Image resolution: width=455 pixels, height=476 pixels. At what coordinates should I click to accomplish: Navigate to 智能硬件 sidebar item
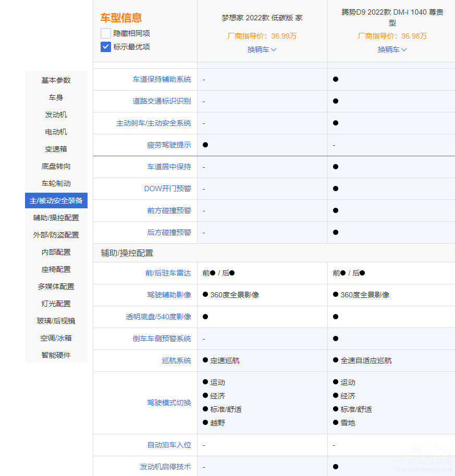[56, 355]
